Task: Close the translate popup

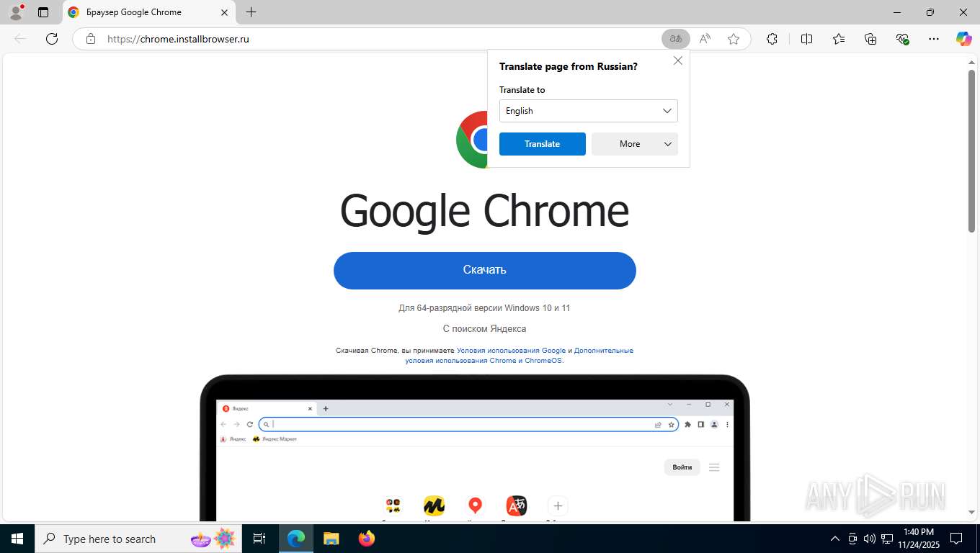Action: 678,61
